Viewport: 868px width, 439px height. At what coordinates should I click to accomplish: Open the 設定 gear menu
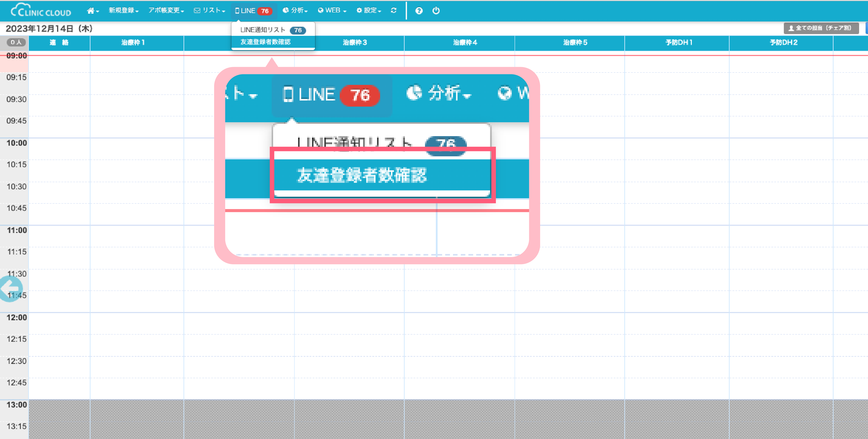[369, 10]
